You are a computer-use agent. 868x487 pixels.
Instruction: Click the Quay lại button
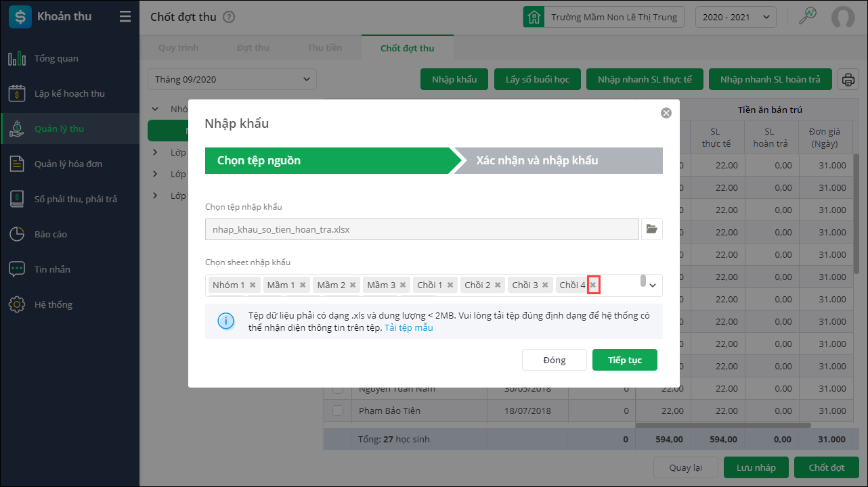[x=685, y=467]
